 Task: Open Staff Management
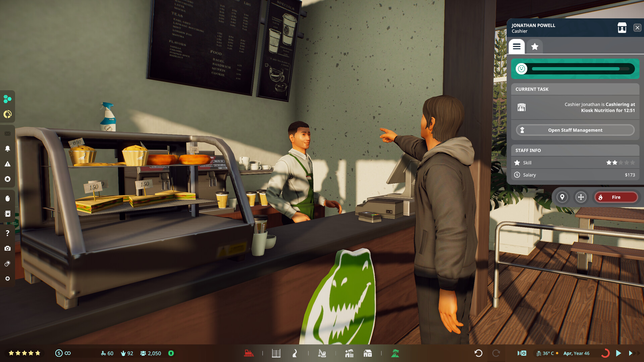click(x=574, y=130)
